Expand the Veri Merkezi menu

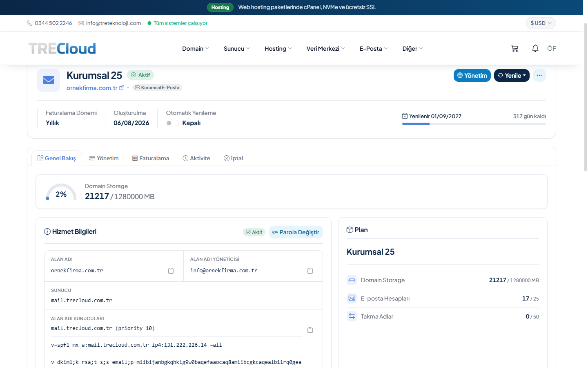click(x=326, y=49)
